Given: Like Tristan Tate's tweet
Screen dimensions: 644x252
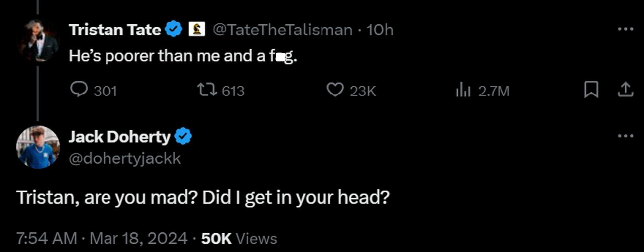Looking at the screenshot, I should pyautogui.click(x=335, y=89).
